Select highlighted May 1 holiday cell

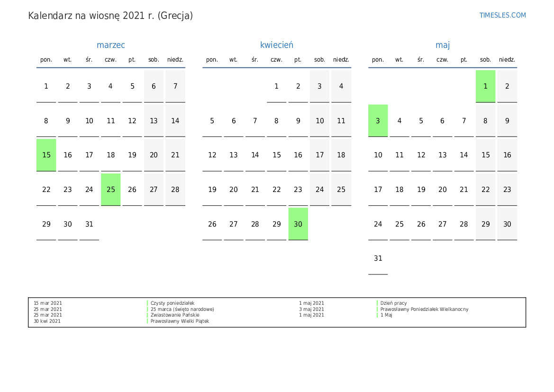(485, 86)
